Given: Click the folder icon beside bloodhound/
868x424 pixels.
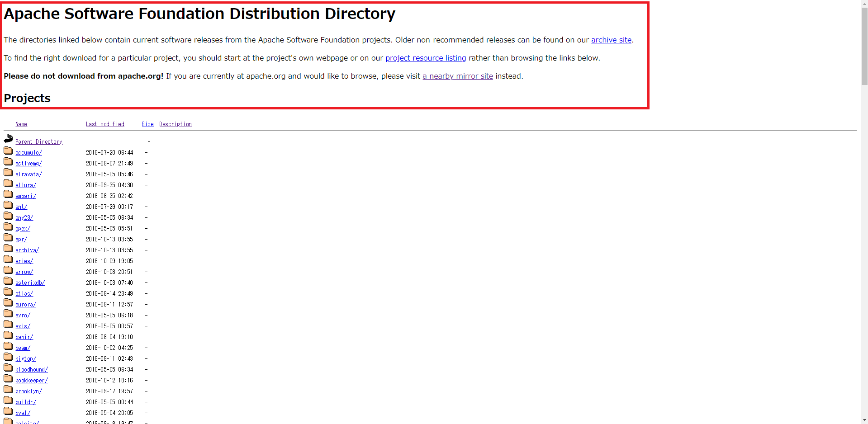Looking at the screenshot, I should click(8, 367).
